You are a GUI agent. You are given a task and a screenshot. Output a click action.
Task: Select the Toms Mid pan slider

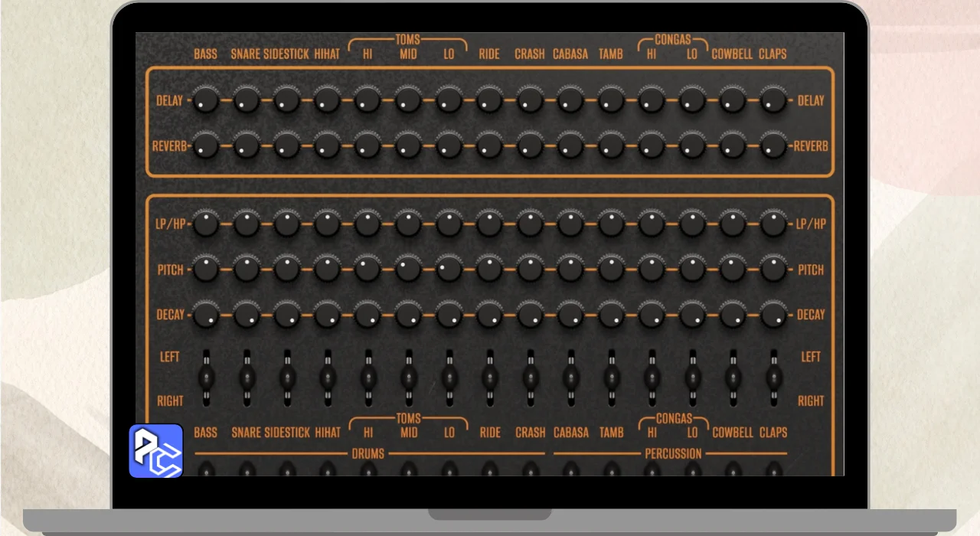click(409, 377)
